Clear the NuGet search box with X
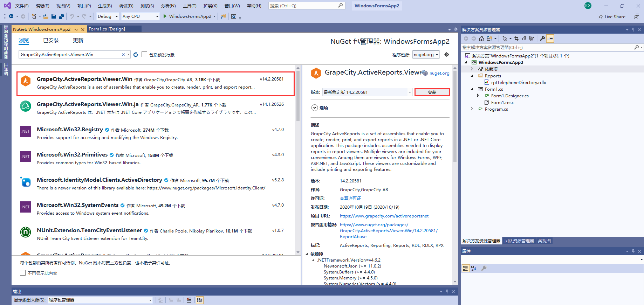The image size is (644, 305). (x=123, y=55)
